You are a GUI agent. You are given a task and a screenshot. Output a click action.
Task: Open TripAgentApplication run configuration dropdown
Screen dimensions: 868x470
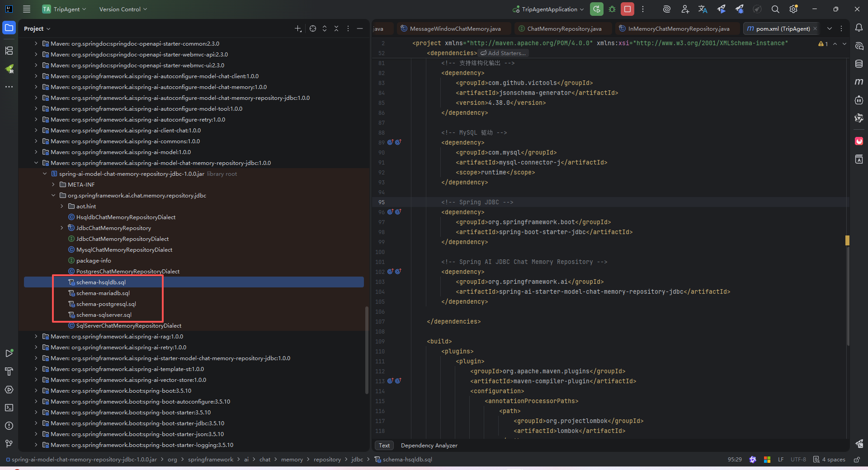pyautogui.click(x=548, y=9)
